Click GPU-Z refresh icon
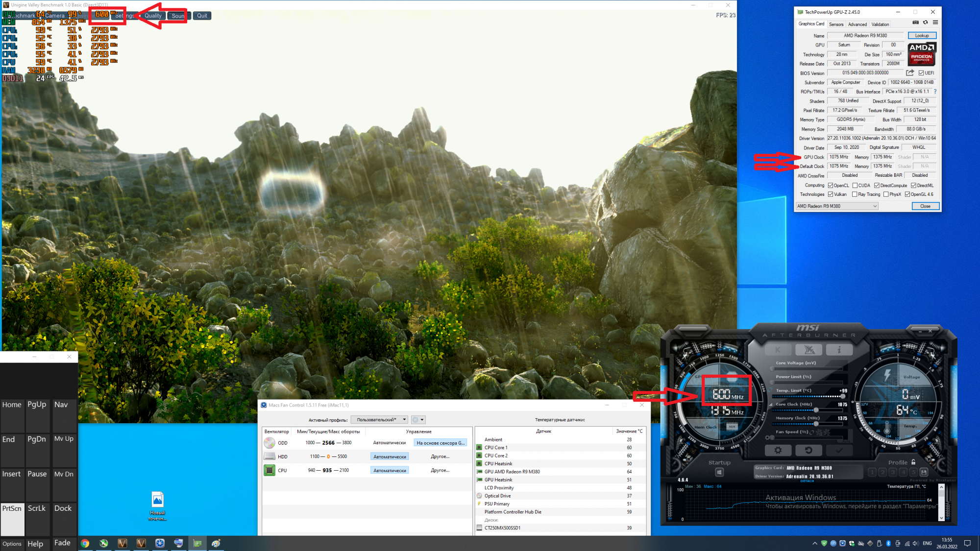 (x=925, y=23)
